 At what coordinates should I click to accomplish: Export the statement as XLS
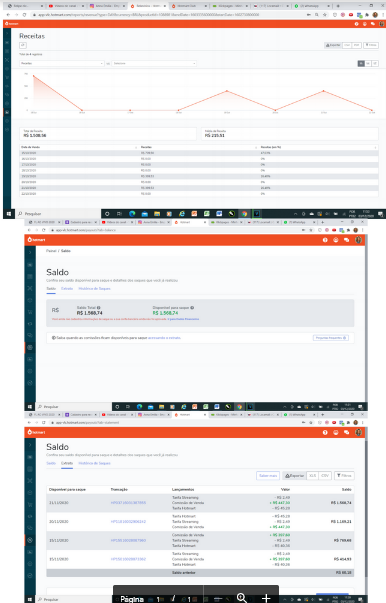click(x=313, y=476)
